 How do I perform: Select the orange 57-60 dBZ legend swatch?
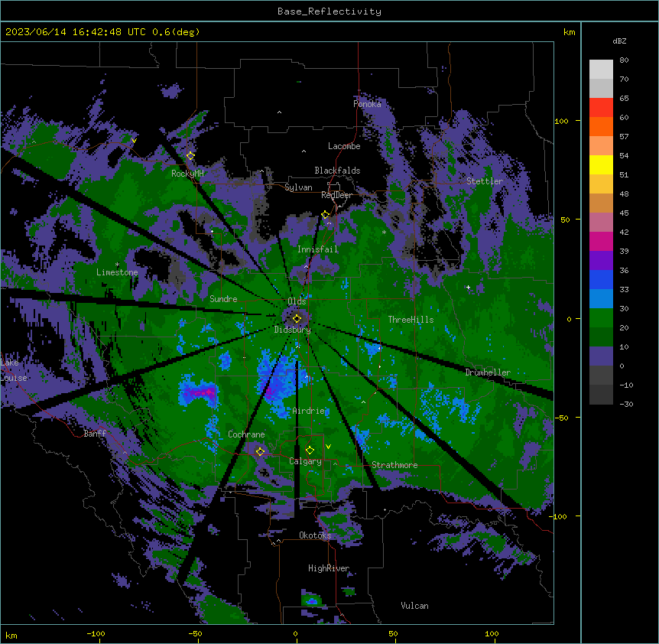pyautogui.click(x=601, y=126)
